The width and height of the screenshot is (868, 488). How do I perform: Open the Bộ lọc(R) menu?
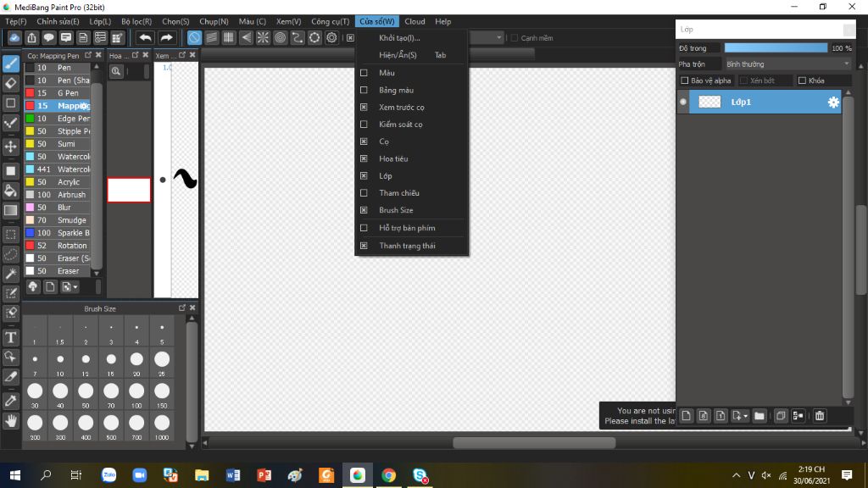[x=136, y=21]
